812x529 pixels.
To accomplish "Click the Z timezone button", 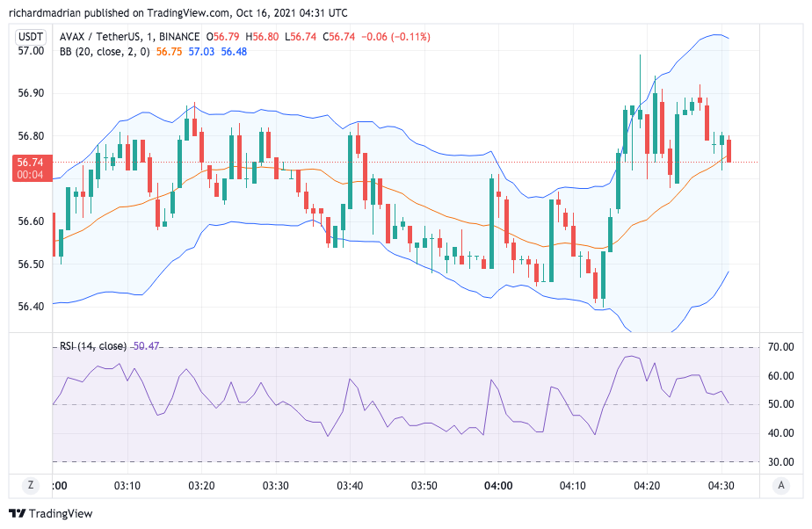I will tap(31, 485).
